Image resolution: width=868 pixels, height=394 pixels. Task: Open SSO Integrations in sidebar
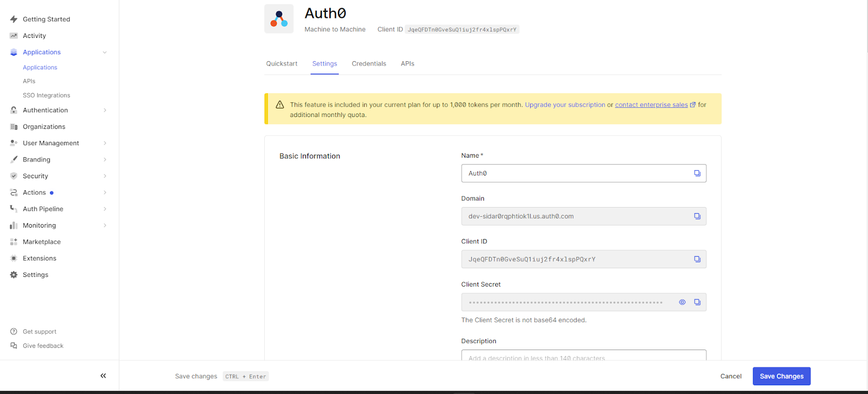pos(47,95)
